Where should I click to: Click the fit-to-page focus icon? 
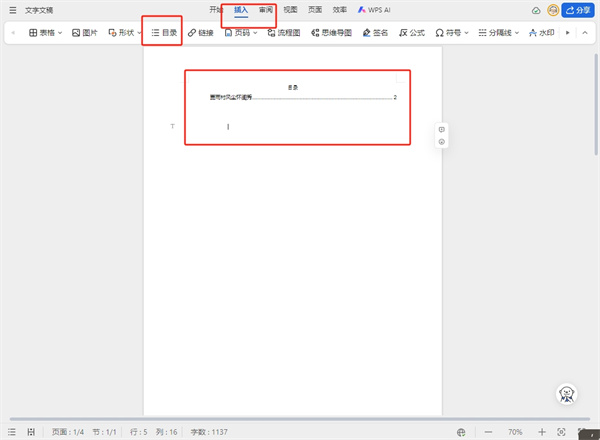[561, 432]
